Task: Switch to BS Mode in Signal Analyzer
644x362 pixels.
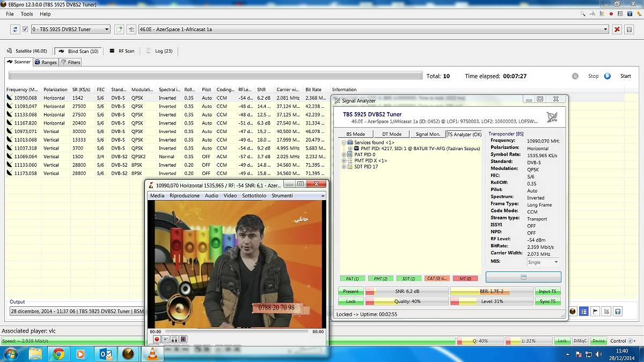Action: tap(355, 134)
